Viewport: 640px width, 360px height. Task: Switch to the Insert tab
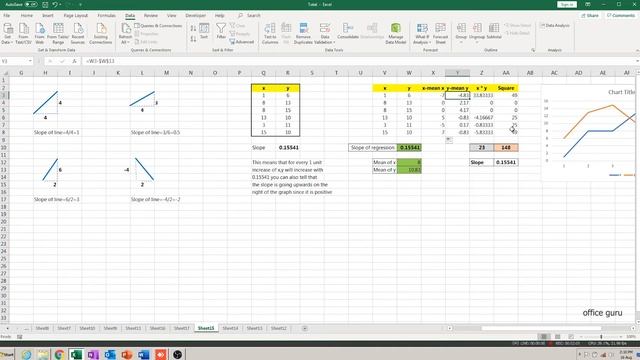point(48,16)
